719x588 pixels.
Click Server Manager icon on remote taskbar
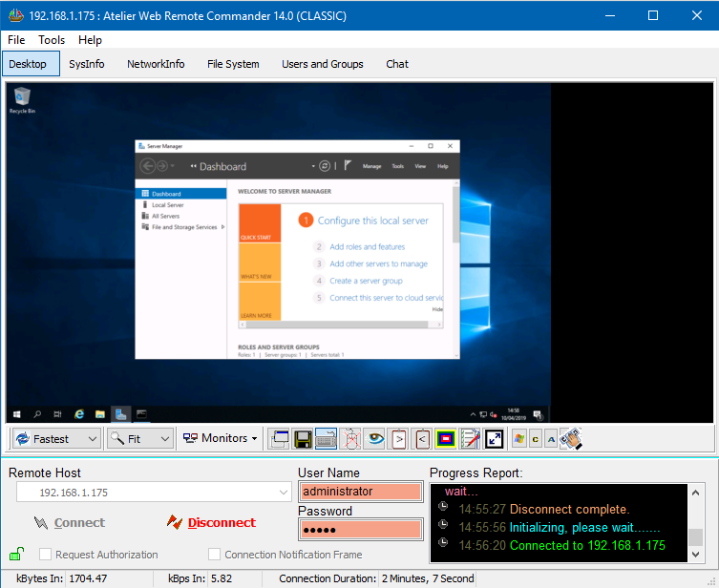point(121,414)
